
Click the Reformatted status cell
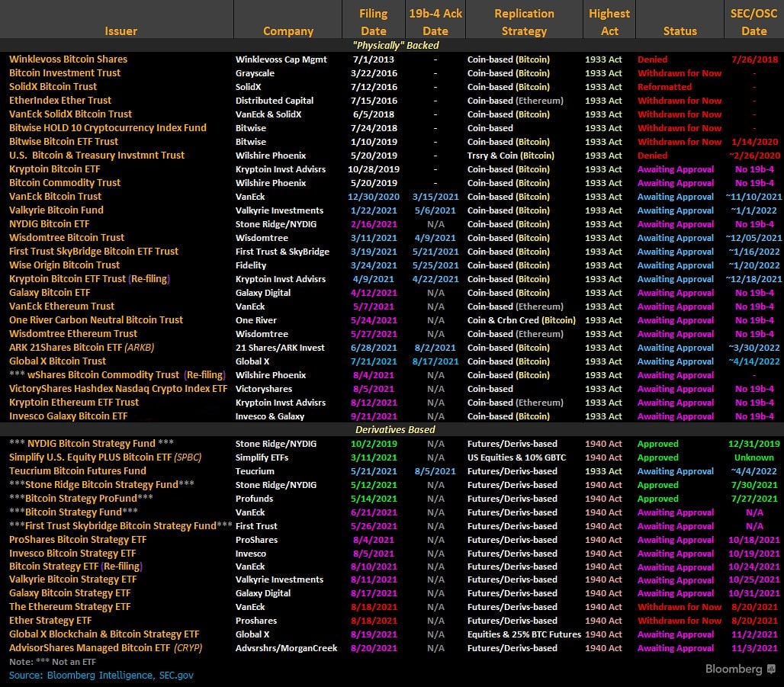pos(664,86)
